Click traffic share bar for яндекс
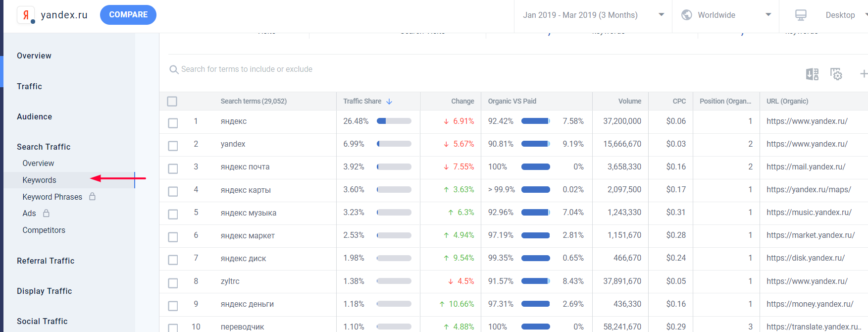This screenshot has width=868, height=332. 394,121
